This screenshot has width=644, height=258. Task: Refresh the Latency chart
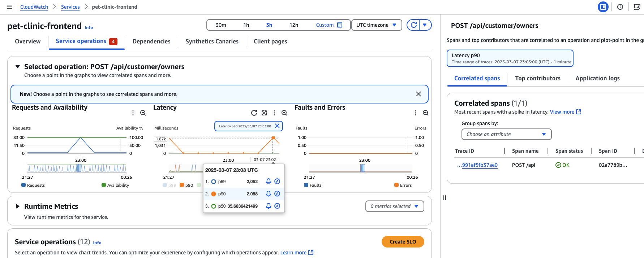254,113
